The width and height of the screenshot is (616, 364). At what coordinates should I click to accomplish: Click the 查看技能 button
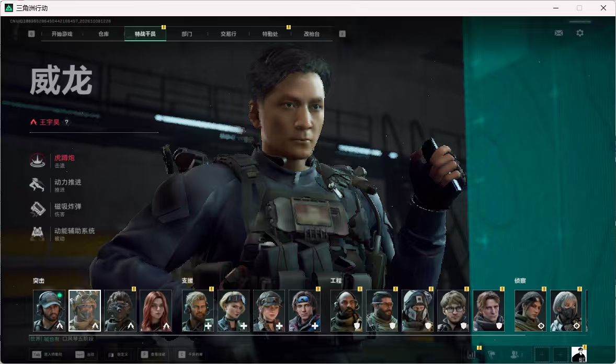[x=153, y=355]
